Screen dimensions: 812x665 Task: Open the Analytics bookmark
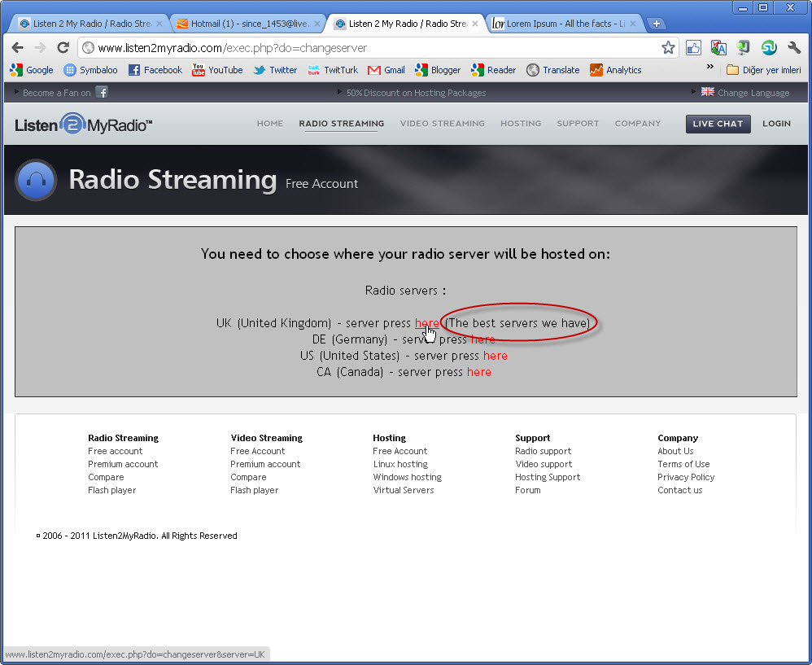tap(615, 70)
